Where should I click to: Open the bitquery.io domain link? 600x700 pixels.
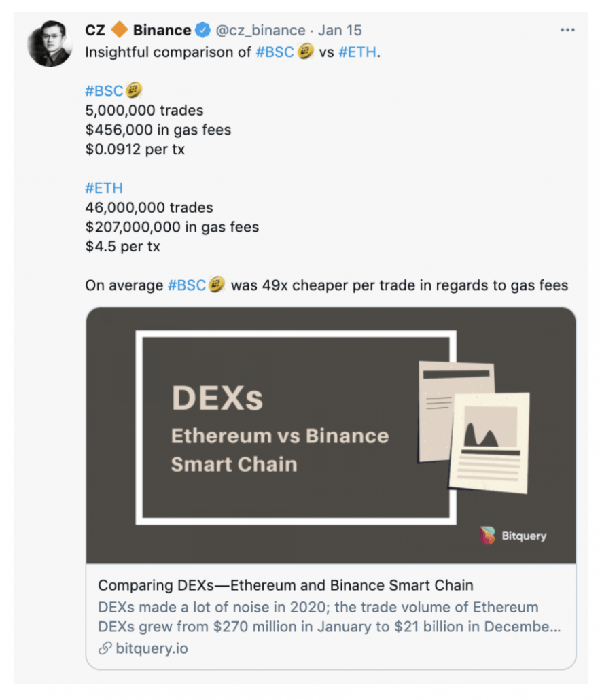(152, 648)
